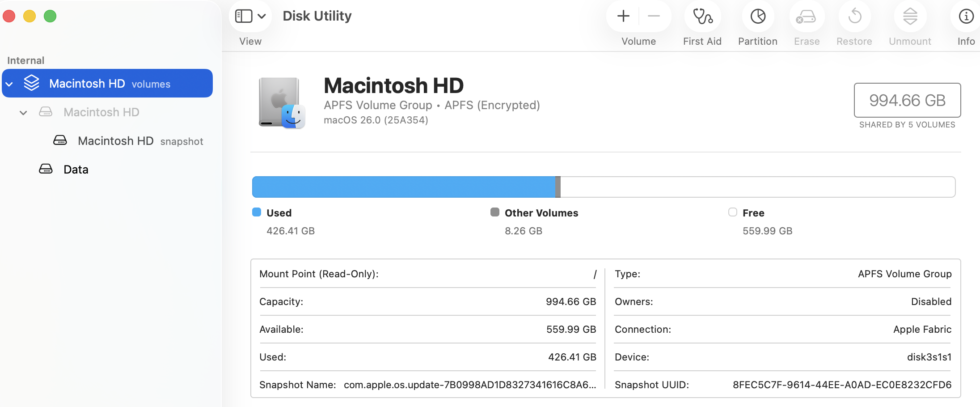980x407 pixels.
Task: Open the Partition tool
Action: click(758, 17)
